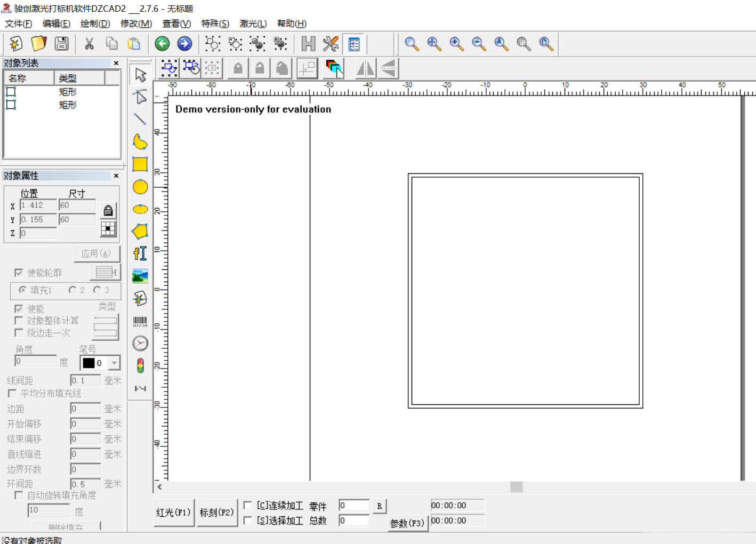
Task: Open the 文件(F) menu
Action: 19,23
